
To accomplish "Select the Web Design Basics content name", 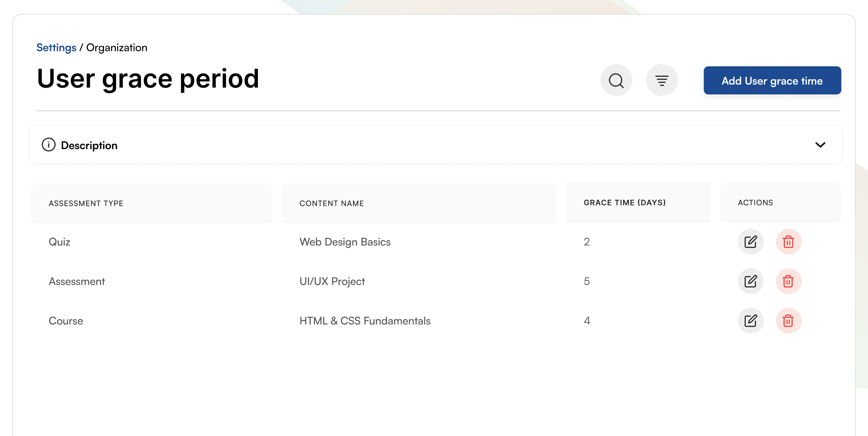I will coord(345,242).
